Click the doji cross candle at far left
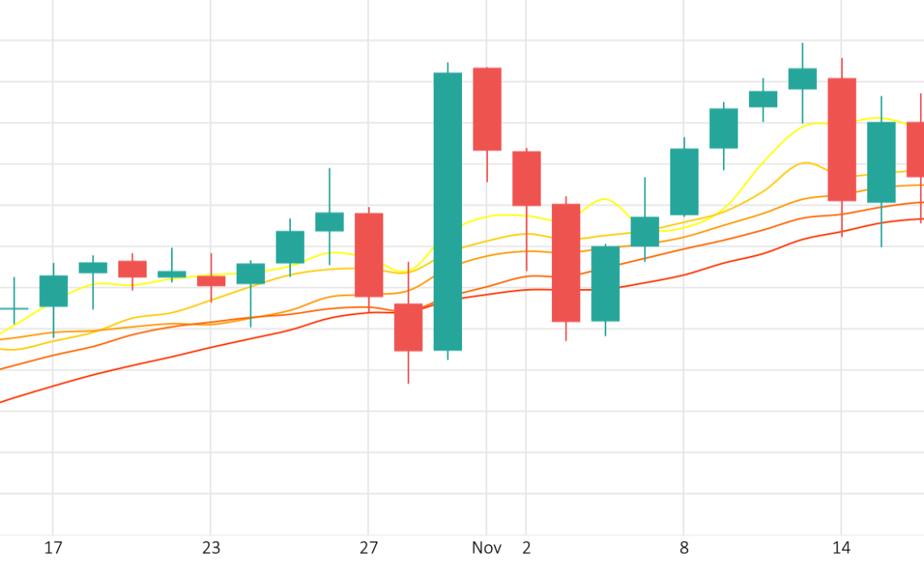The height and width of the screenshot is (575, 924). point(14,309)
